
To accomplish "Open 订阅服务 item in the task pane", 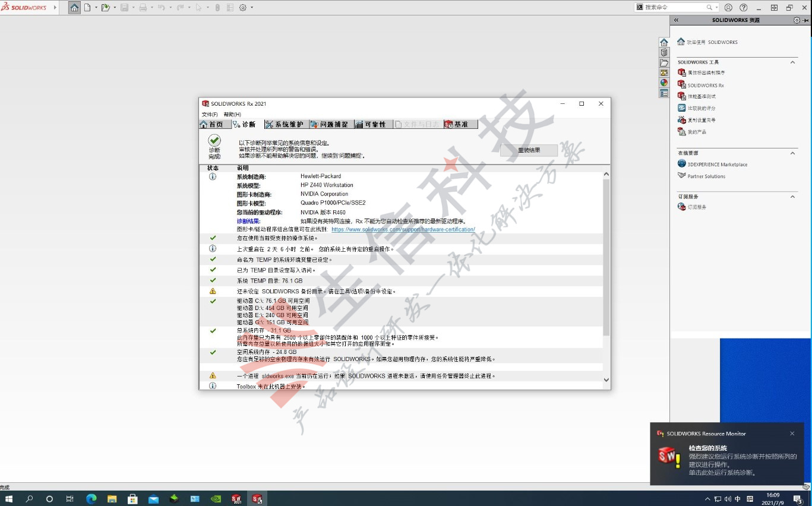I will pyautogui.click(x=692, y=207).
